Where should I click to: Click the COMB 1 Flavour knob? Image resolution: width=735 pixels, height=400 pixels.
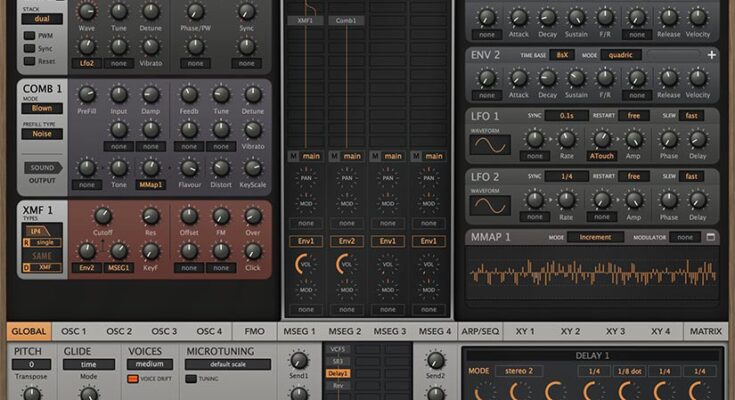click(187, 167)
